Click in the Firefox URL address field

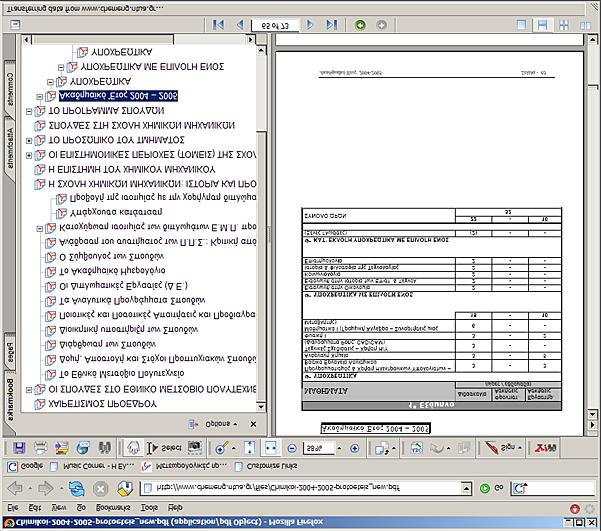pos(301,488)
